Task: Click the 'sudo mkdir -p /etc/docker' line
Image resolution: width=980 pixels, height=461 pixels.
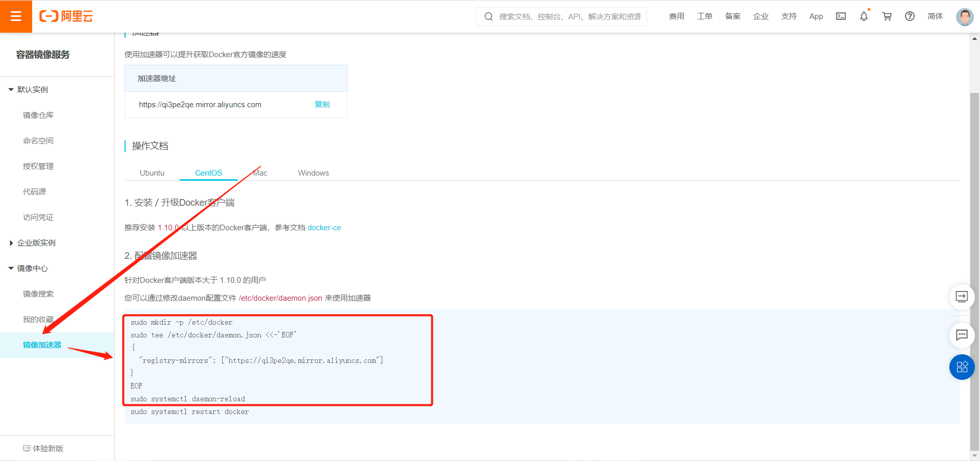Action: [x=181, y=322]
